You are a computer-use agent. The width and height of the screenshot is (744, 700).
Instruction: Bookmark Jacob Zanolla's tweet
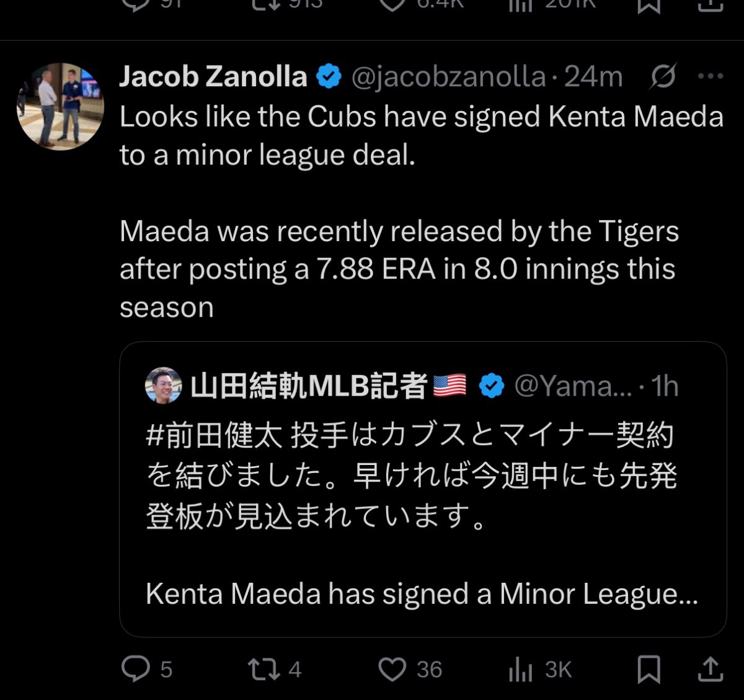[x=649, y=669]
